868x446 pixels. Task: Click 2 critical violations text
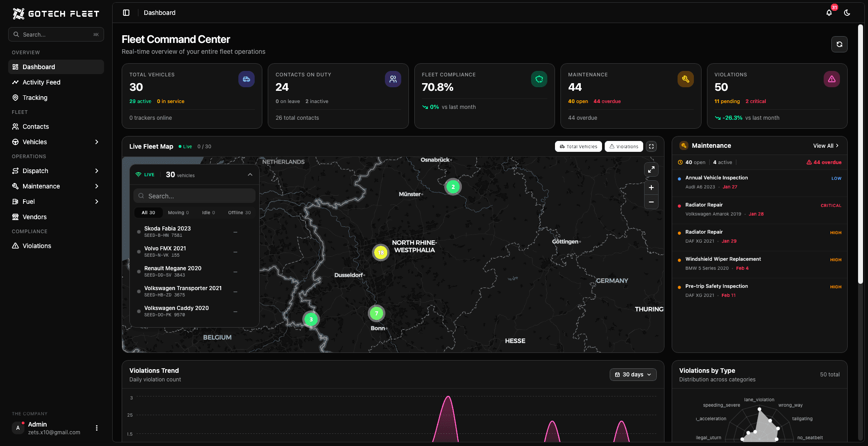click(755, 101)
